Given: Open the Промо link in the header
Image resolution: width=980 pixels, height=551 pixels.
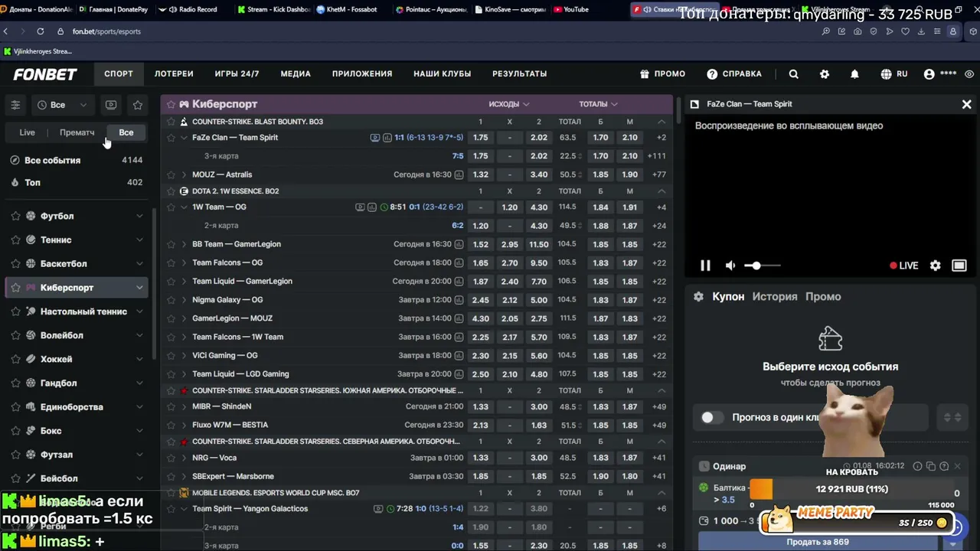Looking at the screenshot, I should pos(663,74).
